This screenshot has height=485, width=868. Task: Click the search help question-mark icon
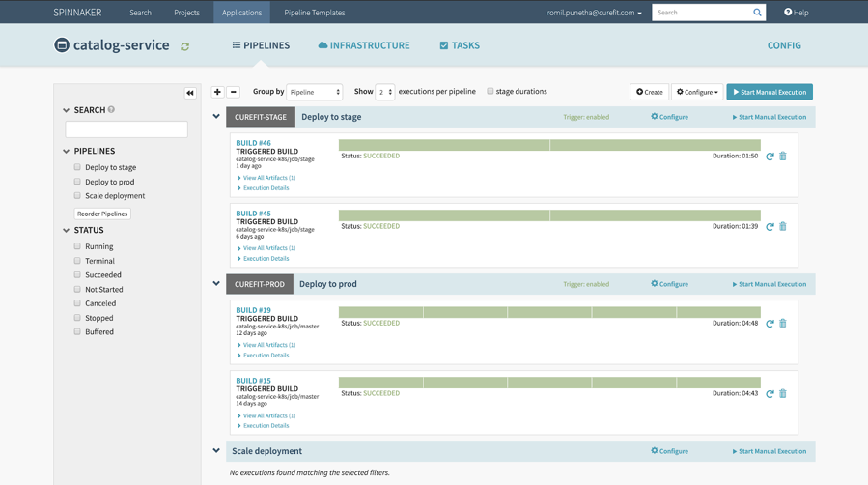click(111, 109)
